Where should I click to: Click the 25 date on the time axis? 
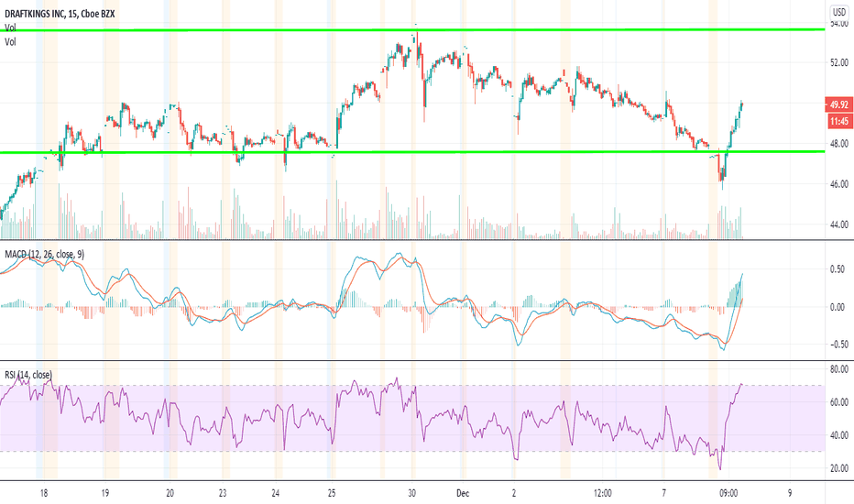332,493
